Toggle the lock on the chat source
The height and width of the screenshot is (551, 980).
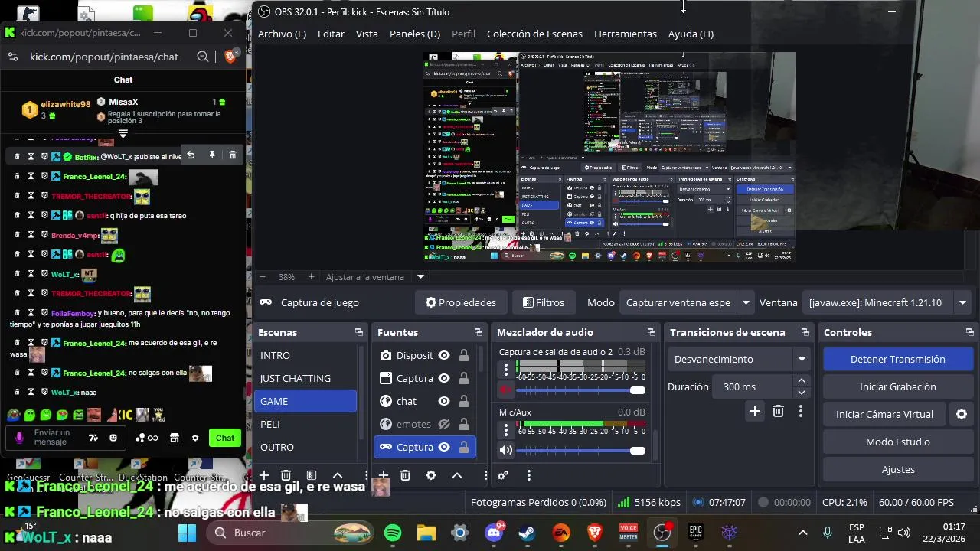(464, 401)
